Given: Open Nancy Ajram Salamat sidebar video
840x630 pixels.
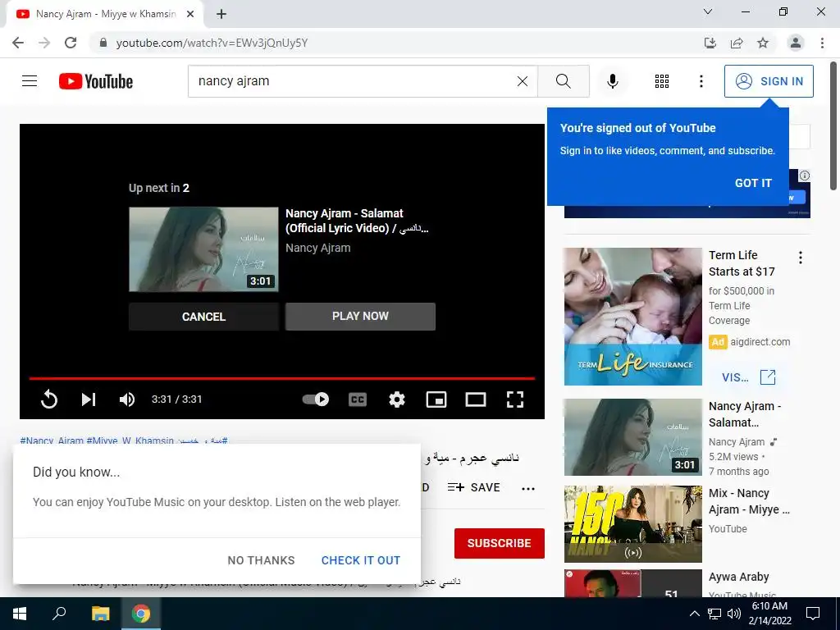Looking at the screenshot, I should click(632, 437).
